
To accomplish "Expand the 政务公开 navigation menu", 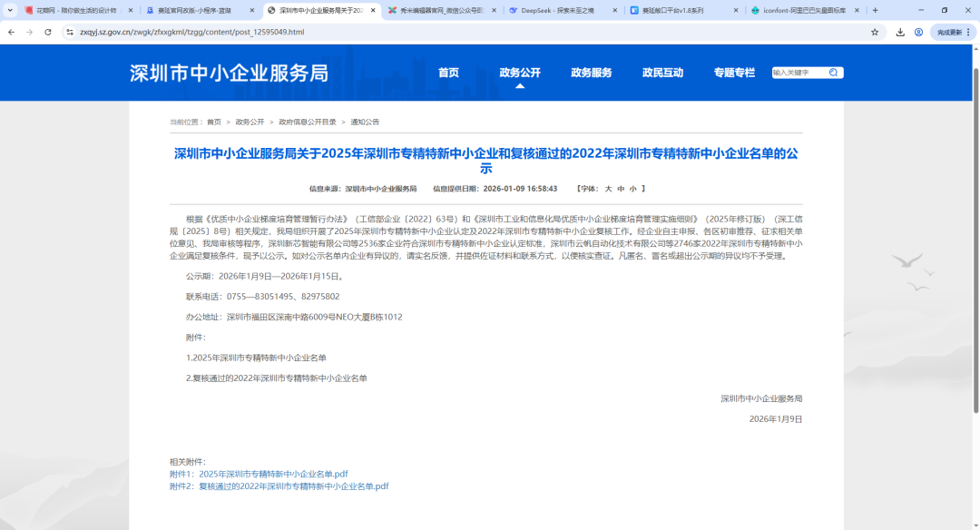I will [519, 73].
